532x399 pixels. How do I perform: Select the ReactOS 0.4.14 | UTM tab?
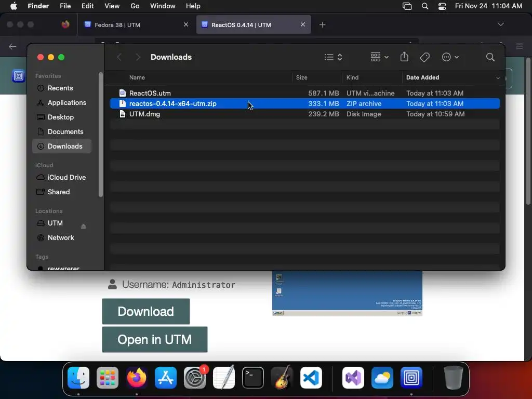254,25
